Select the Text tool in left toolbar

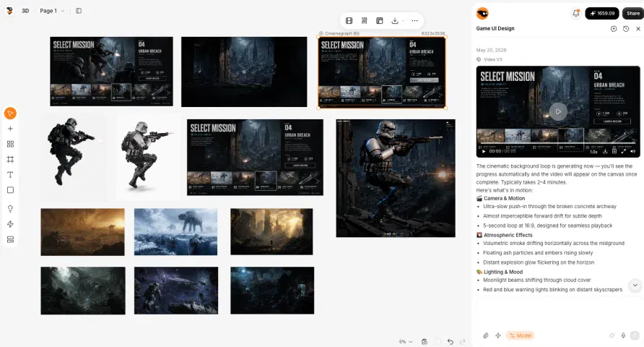pyautogui.click(x=10, y=175)
